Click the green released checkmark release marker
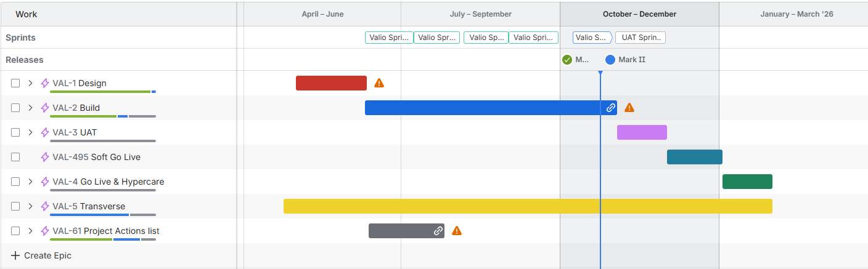The height and width of the screenshot is (269, 868). (567, 60)
